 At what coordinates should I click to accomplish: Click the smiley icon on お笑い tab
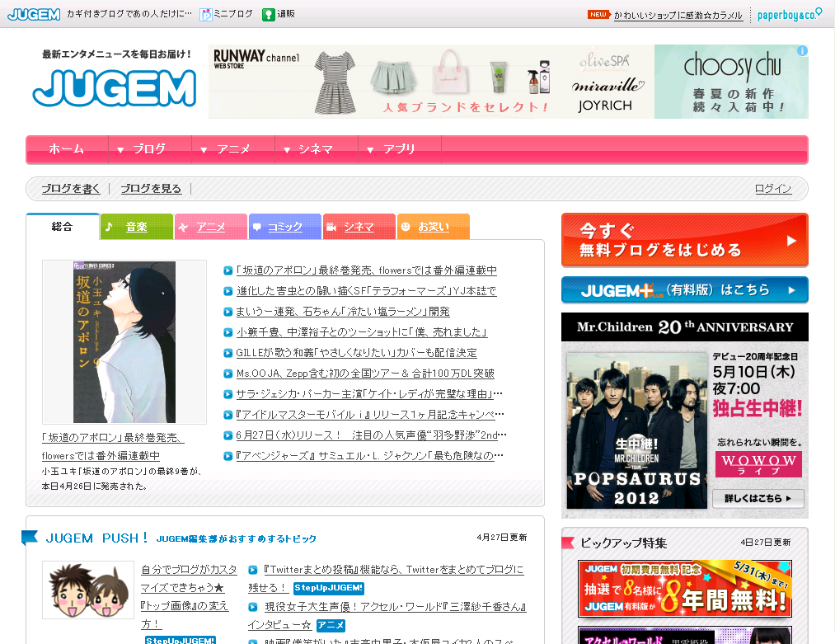406,227
